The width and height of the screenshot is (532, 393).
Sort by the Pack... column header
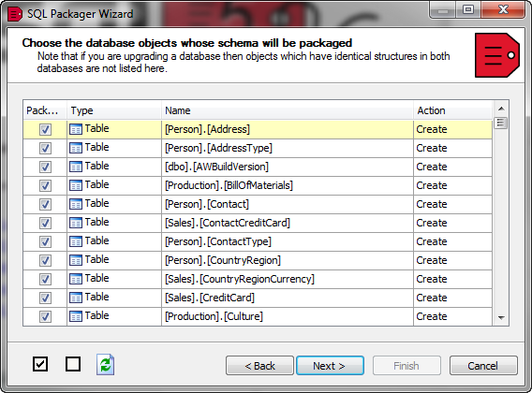pyautogui.click(x=45, y=110)
